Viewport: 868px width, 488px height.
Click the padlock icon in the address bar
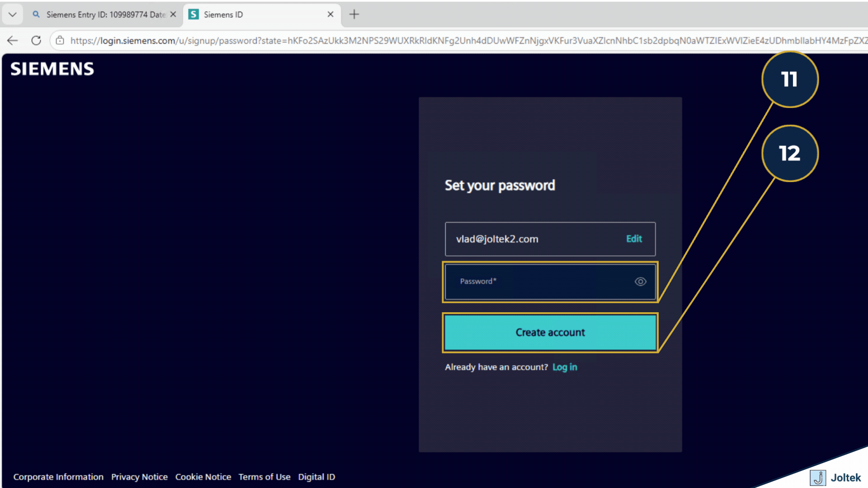tap(60, 40)
